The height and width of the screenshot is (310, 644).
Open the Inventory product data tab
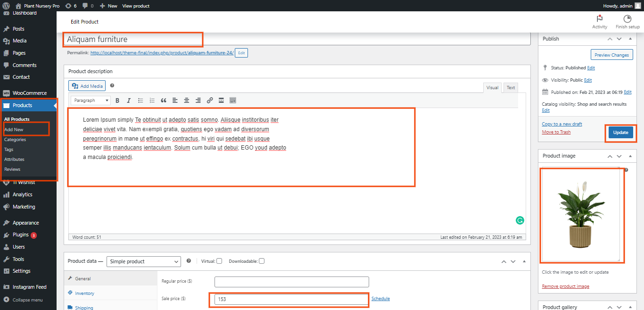pyautogui.click(x=84, y=293)
